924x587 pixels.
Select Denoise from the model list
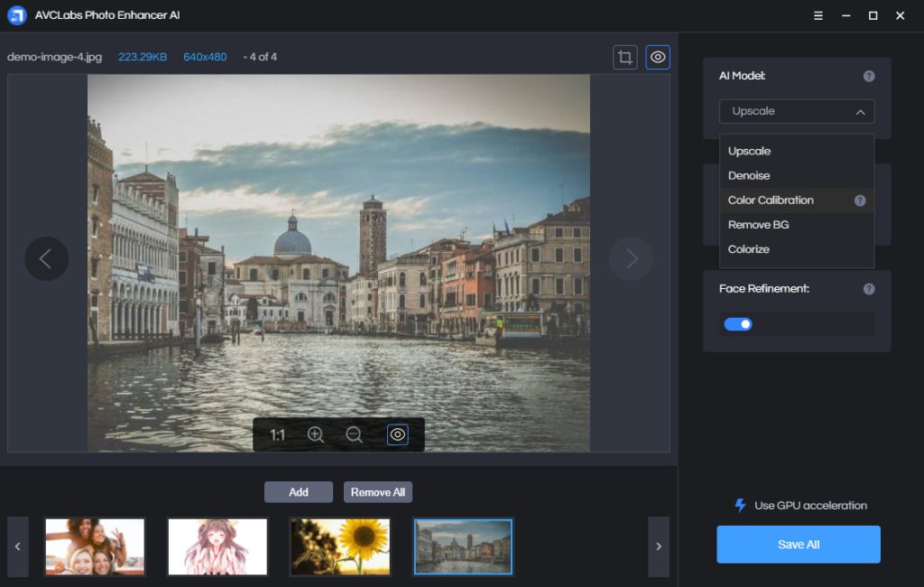(749, 176)
